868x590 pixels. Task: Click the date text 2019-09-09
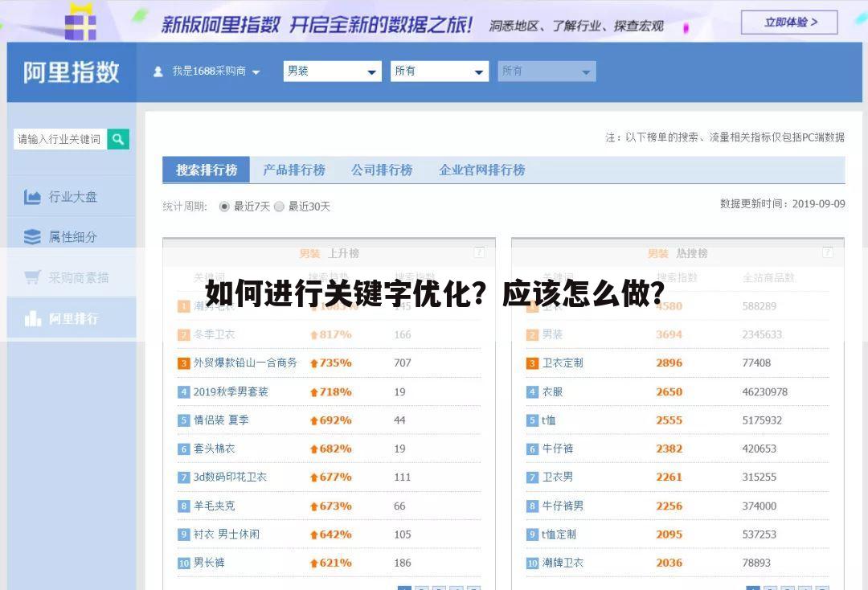[819, 203]
